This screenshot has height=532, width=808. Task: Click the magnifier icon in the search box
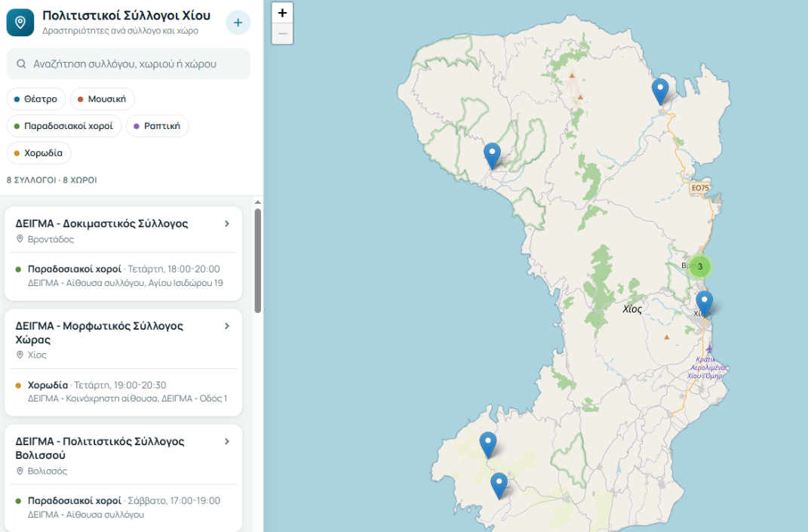[21, 64]
